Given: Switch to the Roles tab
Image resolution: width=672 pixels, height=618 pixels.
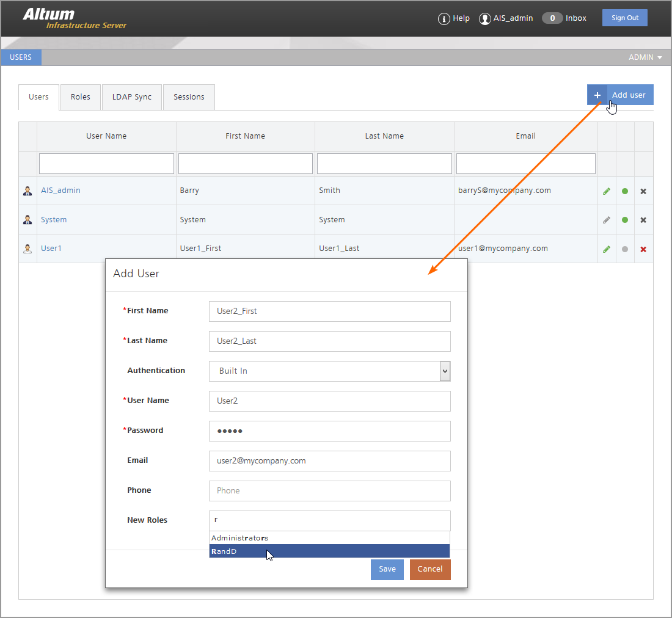Looking at the screenshot, I should click(x=80, y=97).
